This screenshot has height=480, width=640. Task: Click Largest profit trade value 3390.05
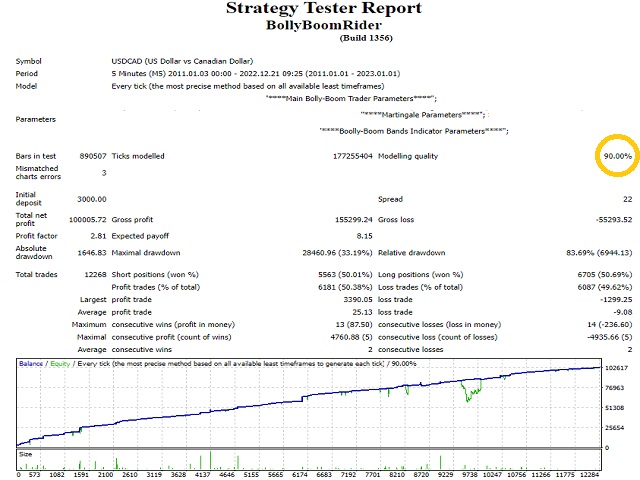[358, 300]
